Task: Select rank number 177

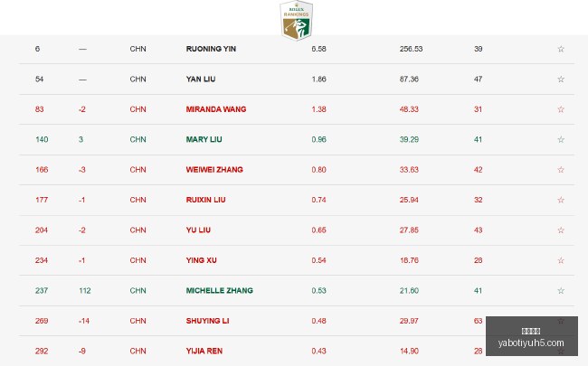Action: point(42,200)
